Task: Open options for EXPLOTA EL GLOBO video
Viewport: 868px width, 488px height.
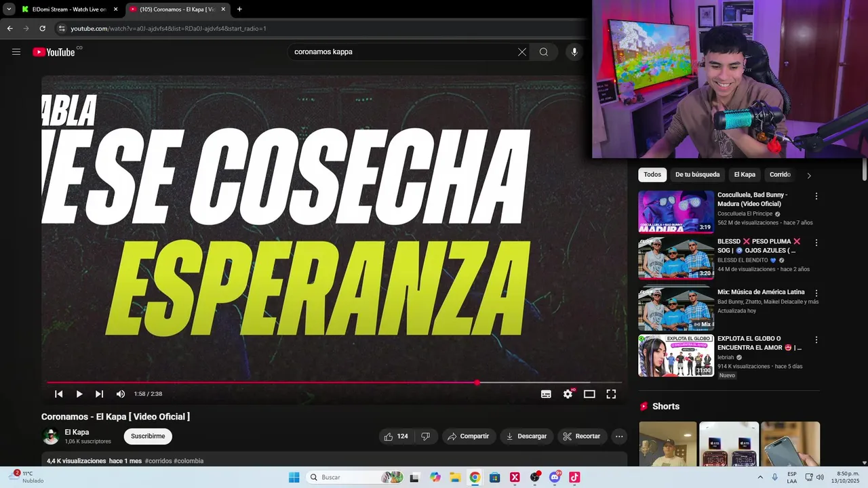Action: (x=816, y=340)
